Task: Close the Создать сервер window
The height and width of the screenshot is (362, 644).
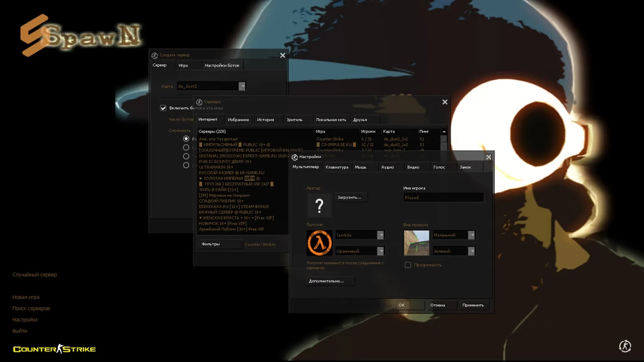Action: pyautogui.click(x=282, y=55)
